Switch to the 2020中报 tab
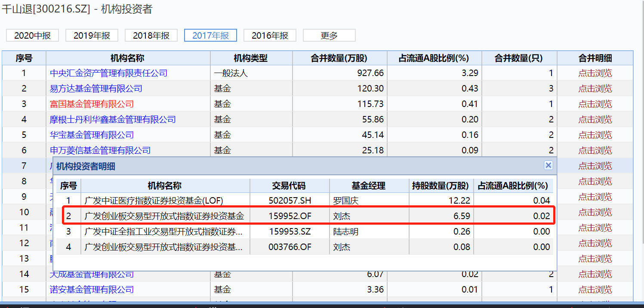 click(x=32, y=36)
